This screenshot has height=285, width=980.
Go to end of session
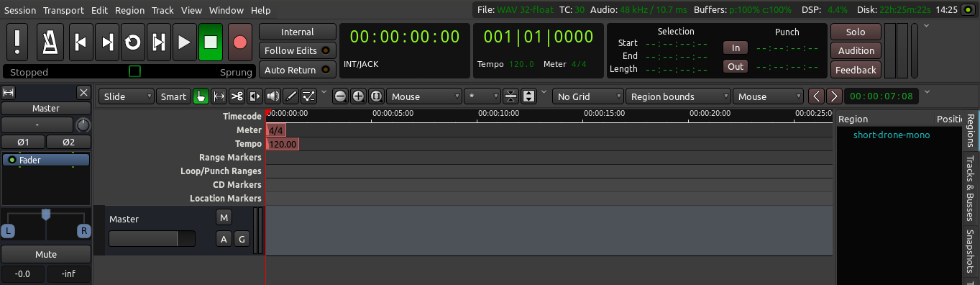coord(107,42)
